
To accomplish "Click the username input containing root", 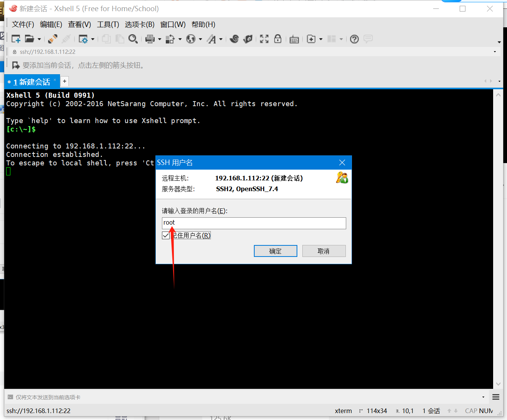I will pos(254,223).
